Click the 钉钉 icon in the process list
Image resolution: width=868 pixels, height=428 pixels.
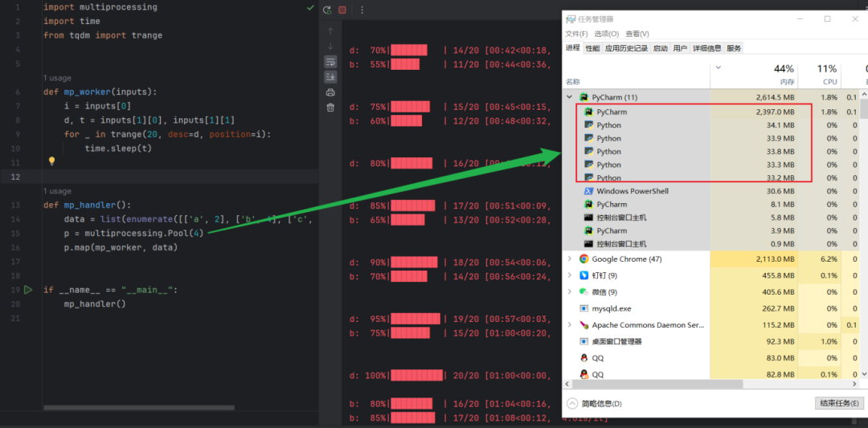click(x=583, y=275)
